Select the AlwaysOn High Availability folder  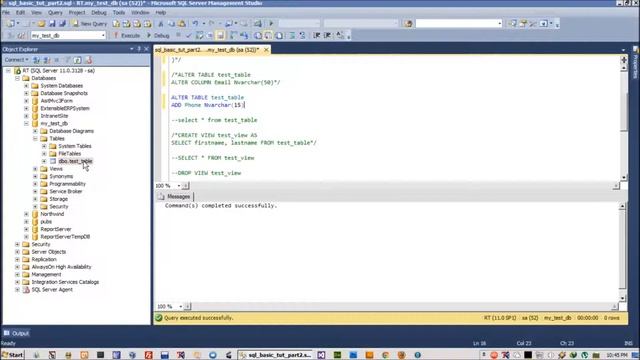point(62,267)
